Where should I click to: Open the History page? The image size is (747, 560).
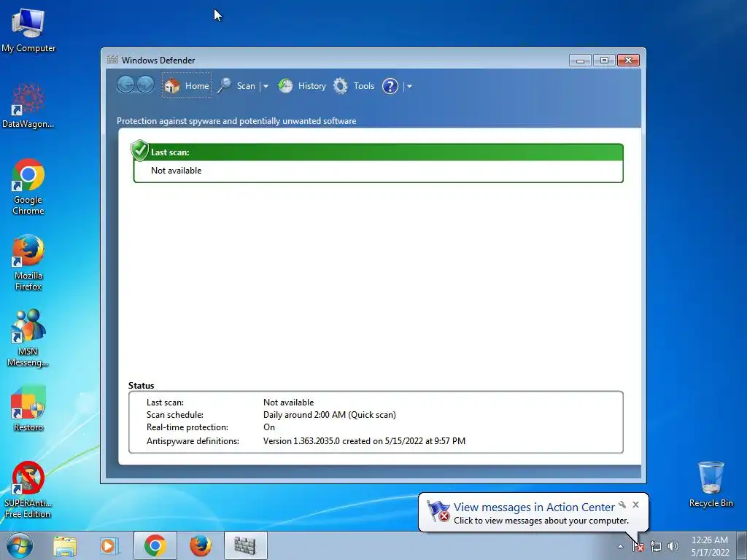(x=302, y=86)
